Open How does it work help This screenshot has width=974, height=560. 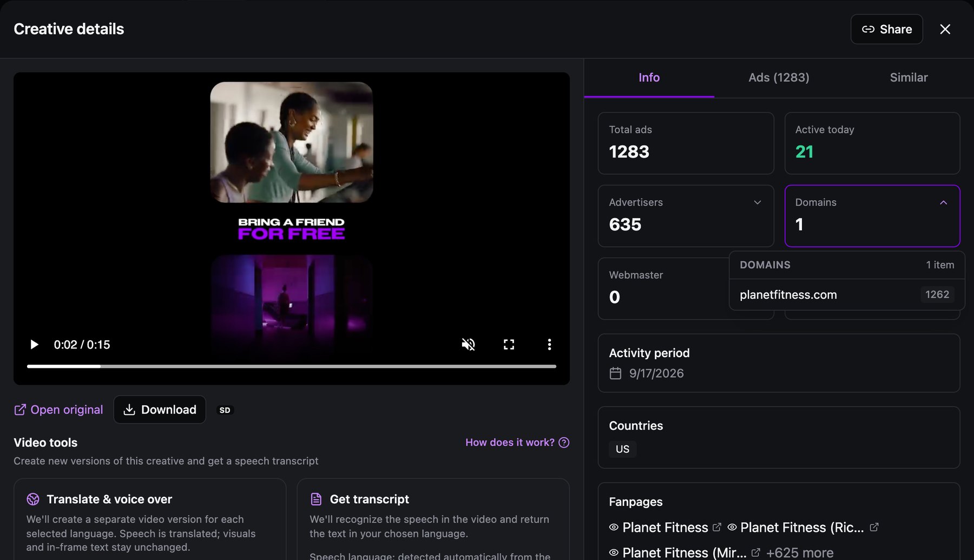(517, 443)
